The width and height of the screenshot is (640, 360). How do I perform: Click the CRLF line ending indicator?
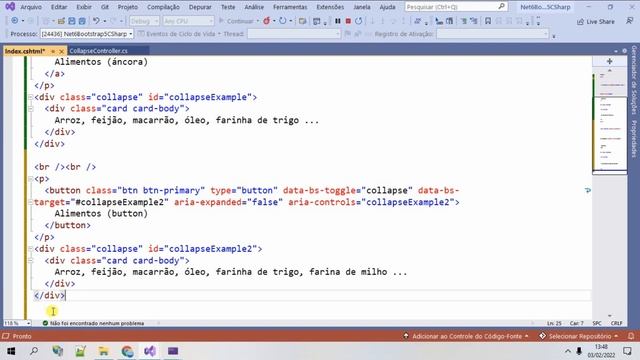coord(616,323)
